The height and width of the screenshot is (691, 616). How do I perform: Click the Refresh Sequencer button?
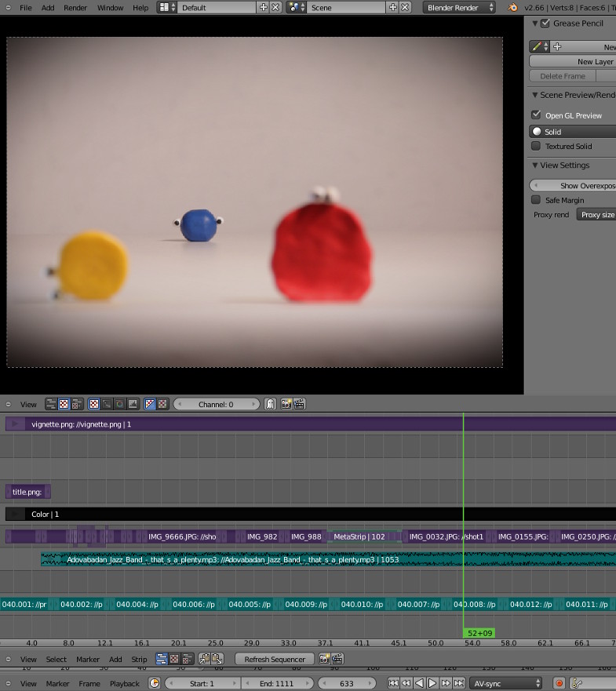tap(275, 660)
